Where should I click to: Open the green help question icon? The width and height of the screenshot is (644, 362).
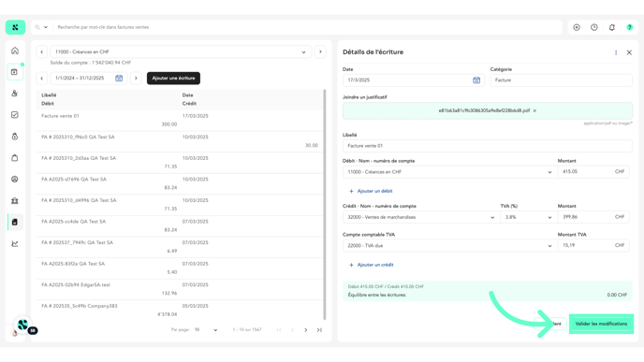630,27
